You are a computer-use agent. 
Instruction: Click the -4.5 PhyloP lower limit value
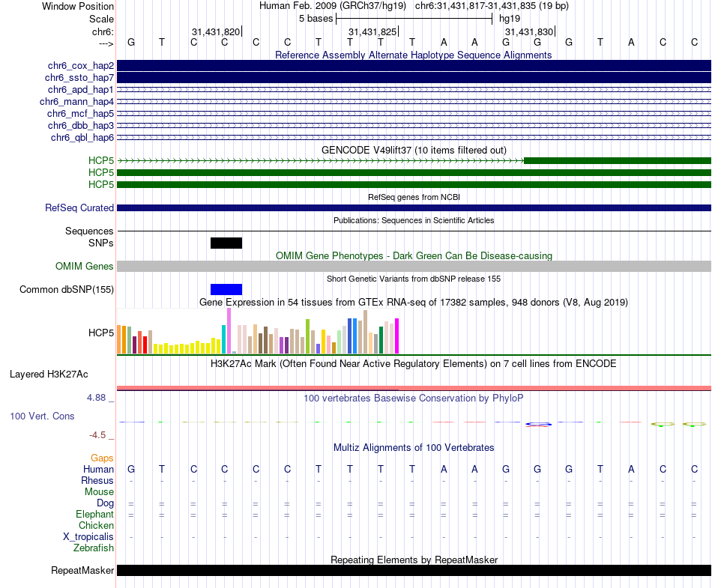pos(97,435)
